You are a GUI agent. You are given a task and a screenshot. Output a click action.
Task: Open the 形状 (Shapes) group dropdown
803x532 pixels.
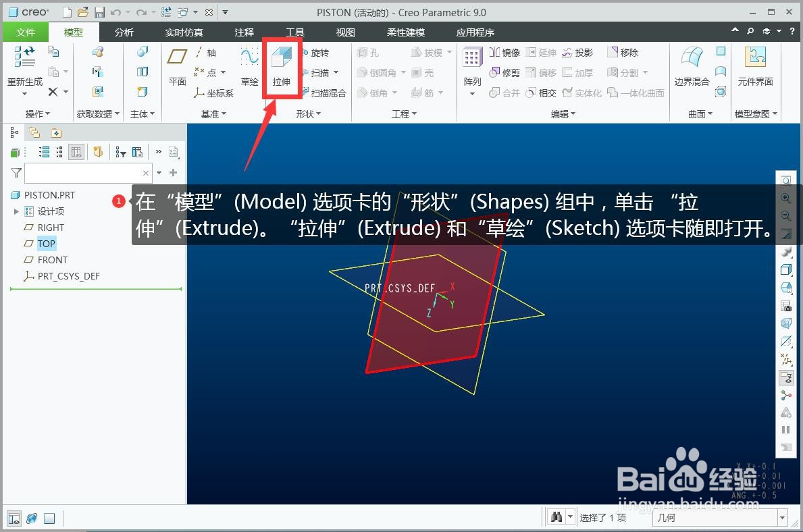tap(308, 113)
